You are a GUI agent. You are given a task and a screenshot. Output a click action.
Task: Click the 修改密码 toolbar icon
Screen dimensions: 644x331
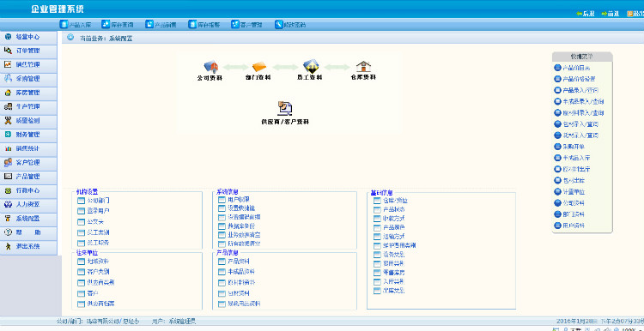click(x=278, y=24)
